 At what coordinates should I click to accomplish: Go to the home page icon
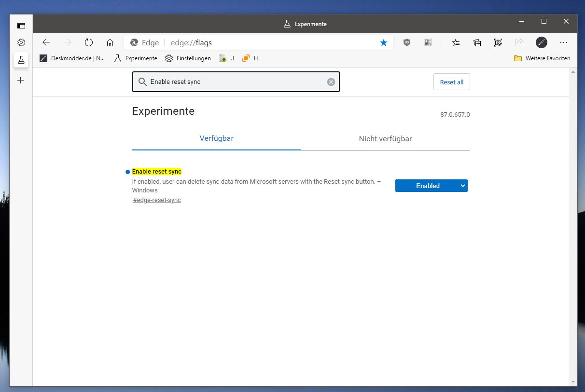coord(110,42)
